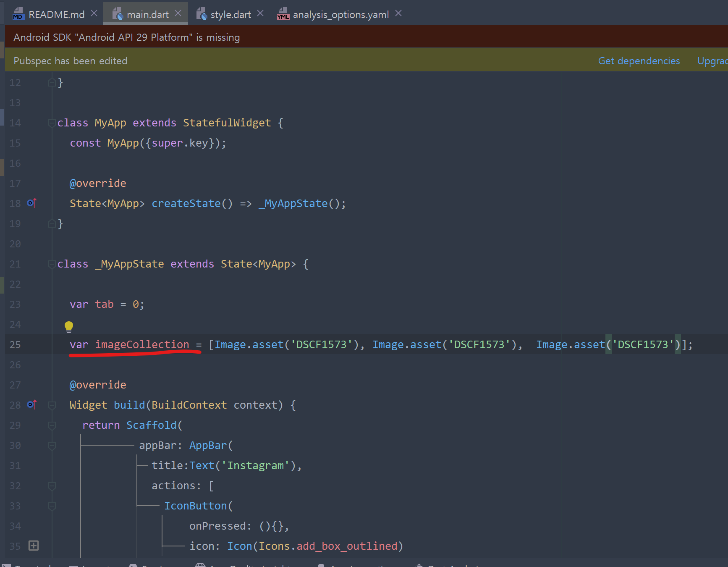The image size is (728, 567).
Task: Click line number 13 in the gutter
Action: (x=15, y=103)
